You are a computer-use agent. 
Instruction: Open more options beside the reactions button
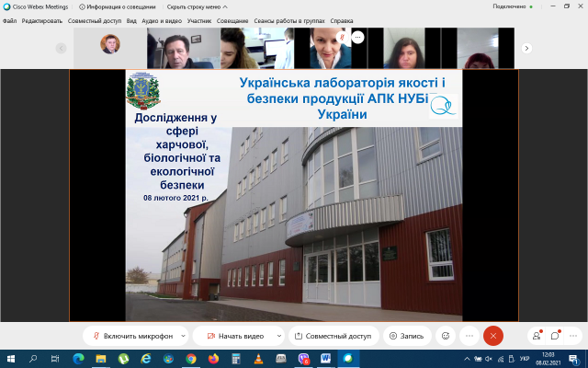point(469,336)
